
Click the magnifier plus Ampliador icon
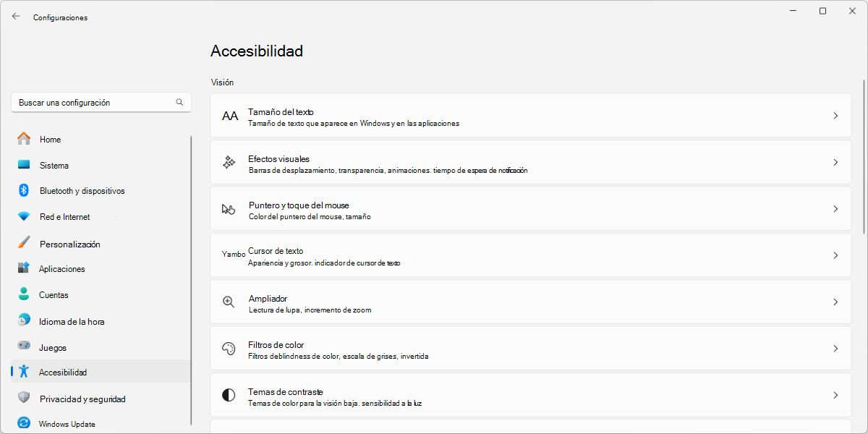pos(229,302)
